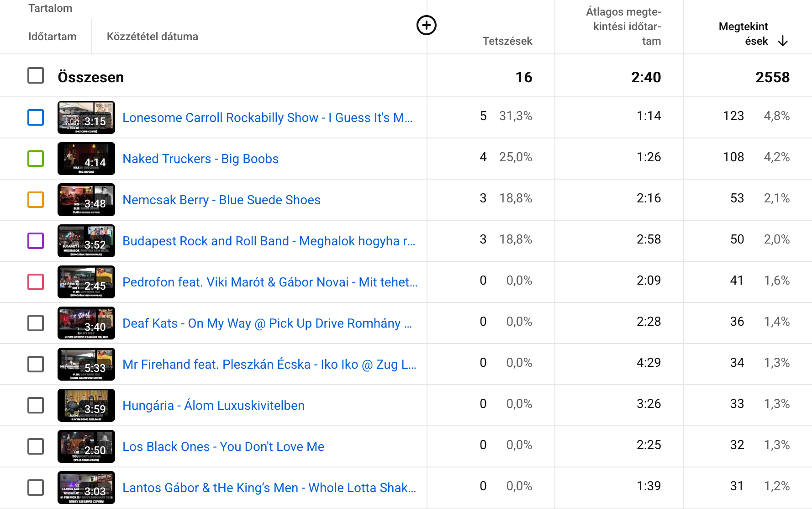
Task: Uncheck the purple Budapest Rock and Roll checkbox
Action: (36, 241)
